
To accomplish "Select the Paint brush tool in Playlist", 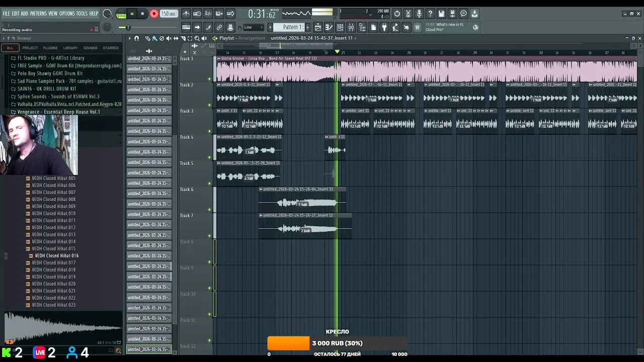I will (154, 38).
